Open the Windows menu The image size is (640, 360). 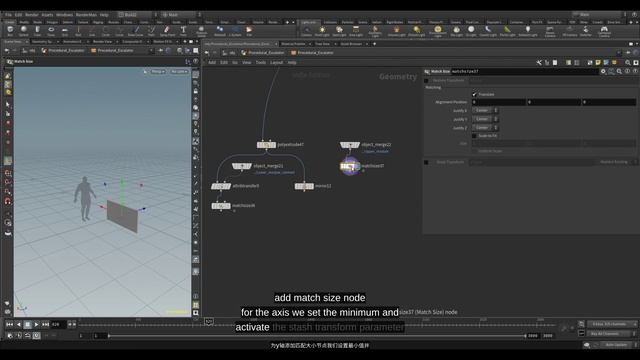(64, 15)
